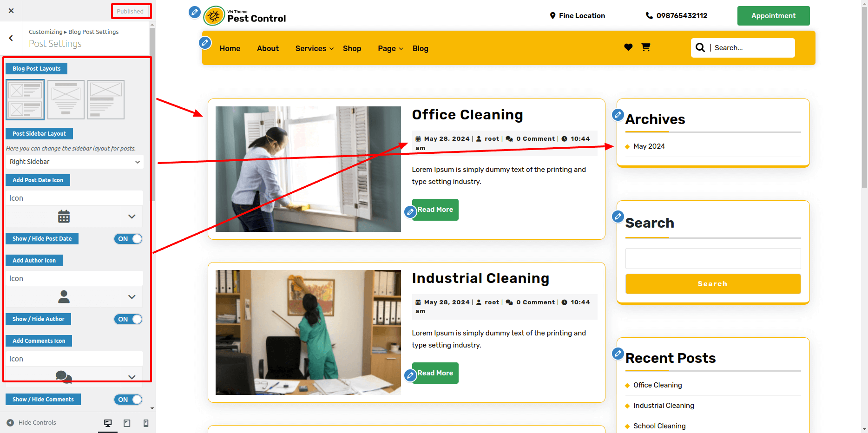The width and height of the screenshot is (868, 433).
Task: Close the customizer with the X icon
Action: click(x=11, y=11)
